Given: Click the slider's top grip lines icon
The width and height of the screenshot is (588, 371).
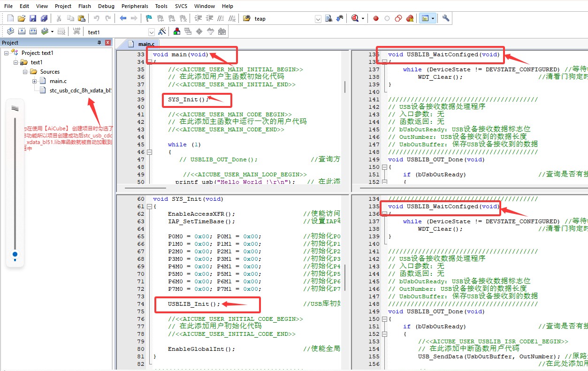Looking at the screenshot, I should coord(15,108).
